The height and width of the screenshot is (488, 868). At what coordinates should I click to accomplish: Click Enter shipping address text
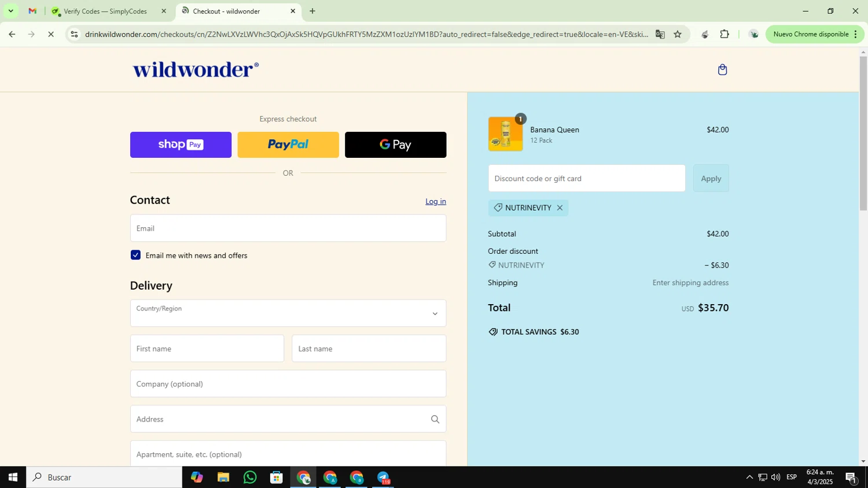point(690,283)
